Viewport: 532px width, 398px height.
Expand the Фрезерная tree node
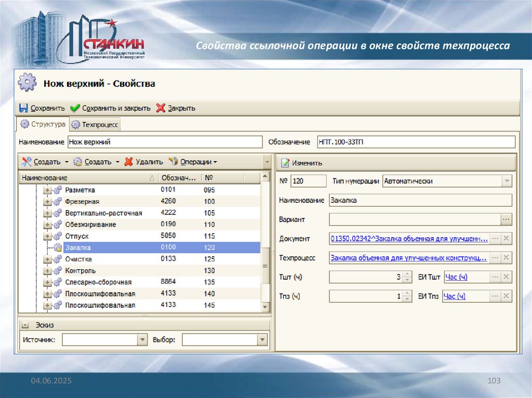47,201
